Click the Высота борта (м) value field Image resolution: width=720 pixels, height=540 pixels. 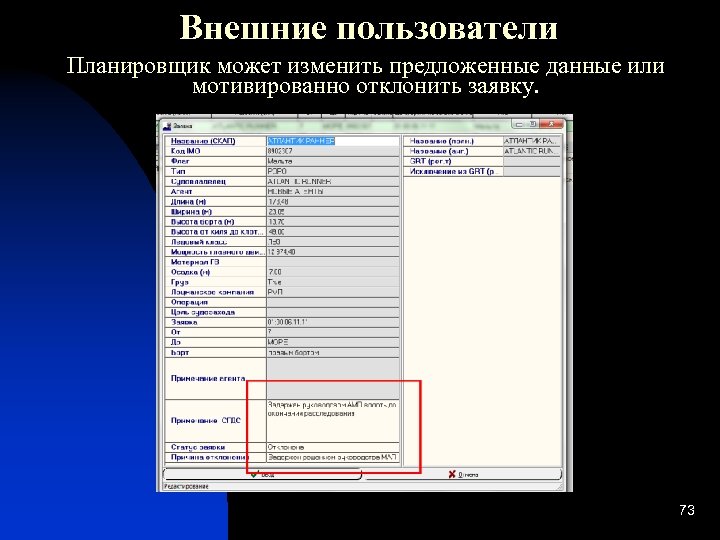pos(333,222)
